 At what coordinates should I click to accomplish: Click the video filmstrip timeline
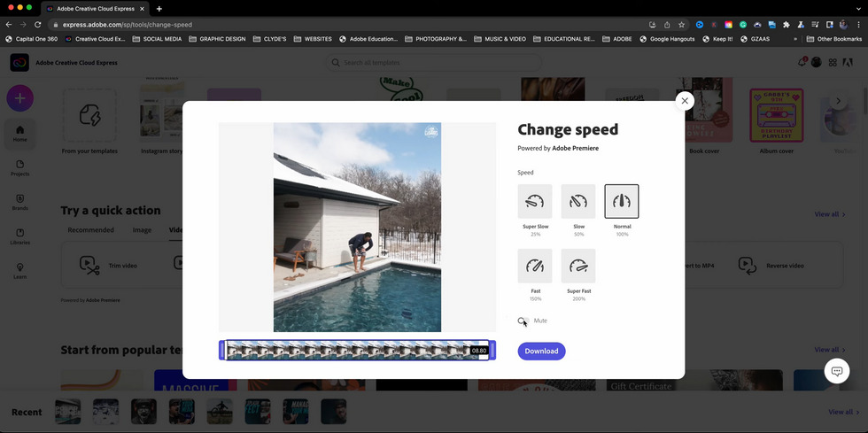[x=357, y=351]
